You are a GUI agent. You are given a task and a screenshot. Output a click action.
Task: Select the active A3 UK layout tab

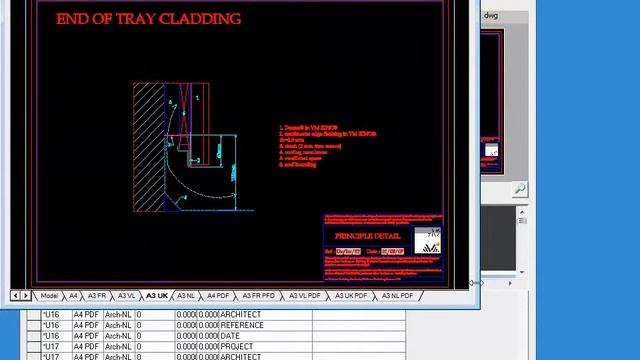(x=157, y=296)
